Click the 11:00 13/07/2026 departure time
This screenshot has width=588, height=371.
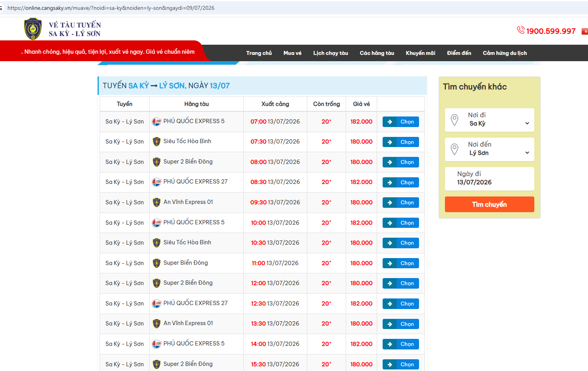275,263
